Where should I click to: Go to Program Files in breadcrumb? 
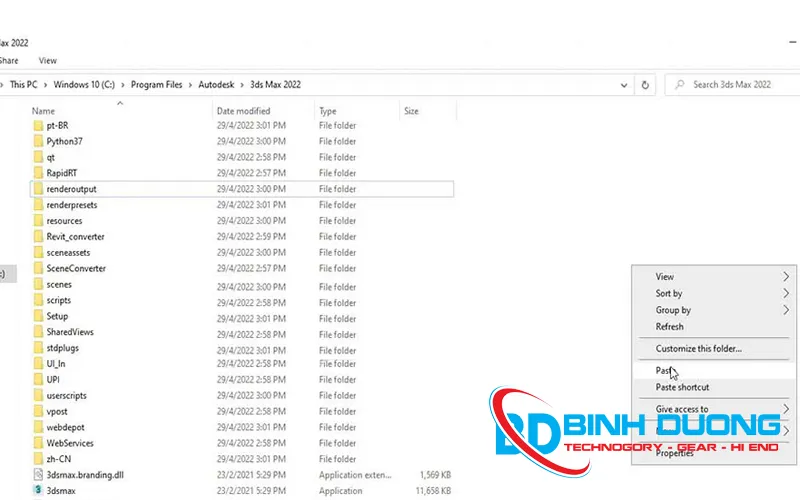click(157, 85)
